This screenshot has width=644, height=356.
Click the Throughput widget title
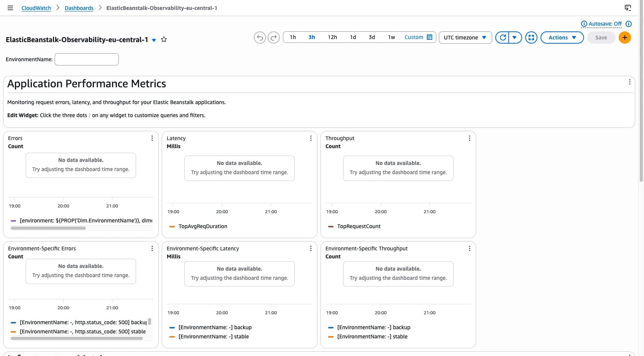[340, 138]
